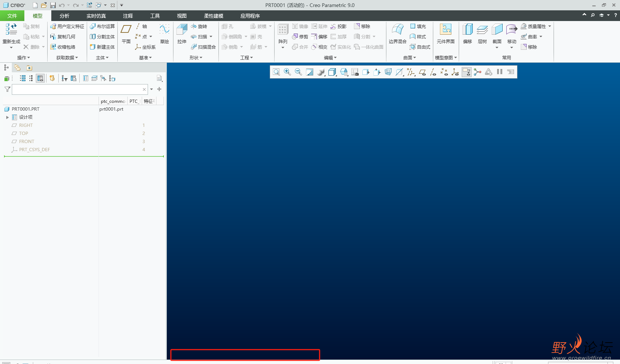Switch to the 柔性建模 ribbon tab
The height and width of the screenshot is (364, 620).
214,16
